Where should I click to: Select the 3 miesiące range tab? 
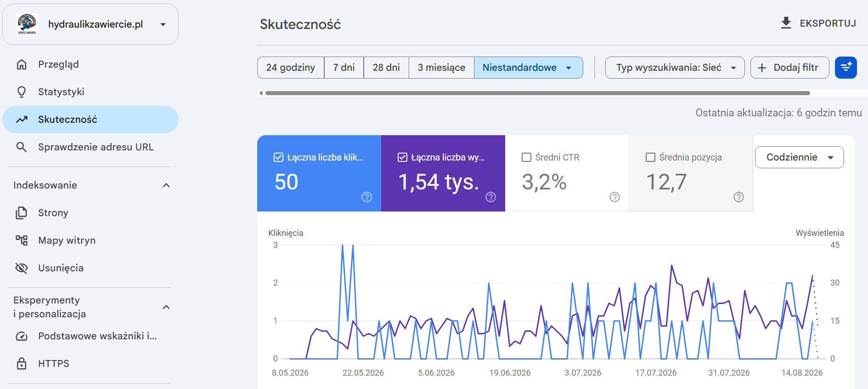pyautogui.click(x=441, y=68)
